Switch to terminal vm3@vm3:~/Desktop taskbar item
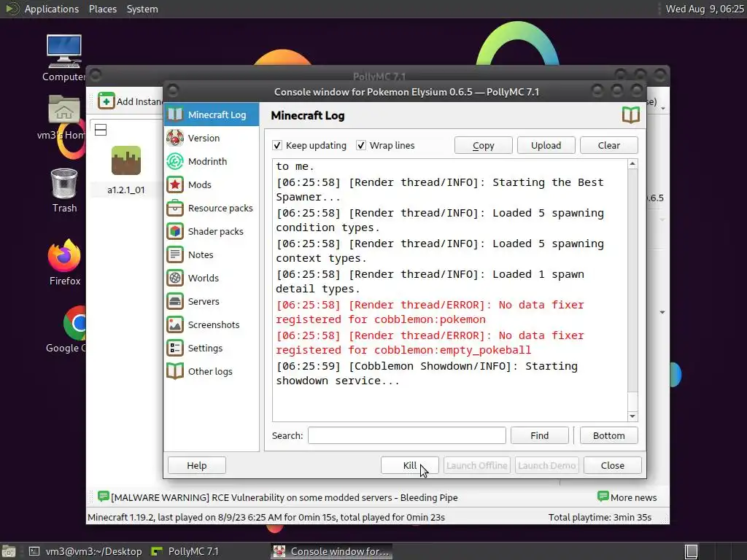Image resolution: width=747 pixels, height=560 pixels. point(85,551)
